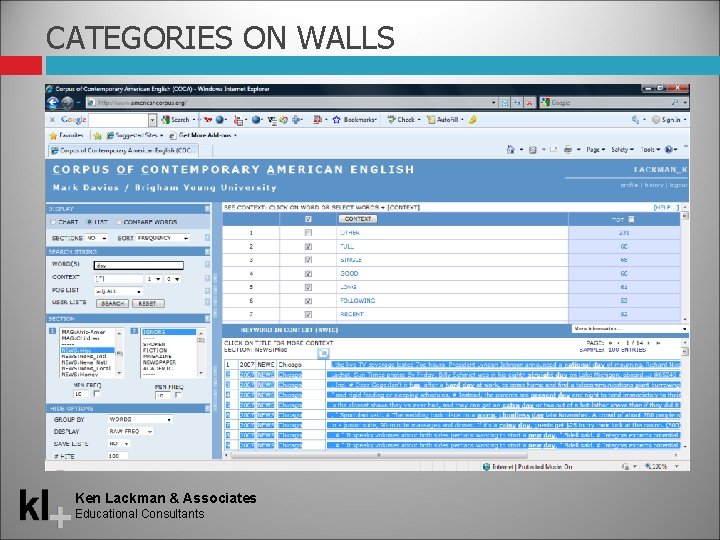Click the IE Back navigation arrow

[53, 102]
